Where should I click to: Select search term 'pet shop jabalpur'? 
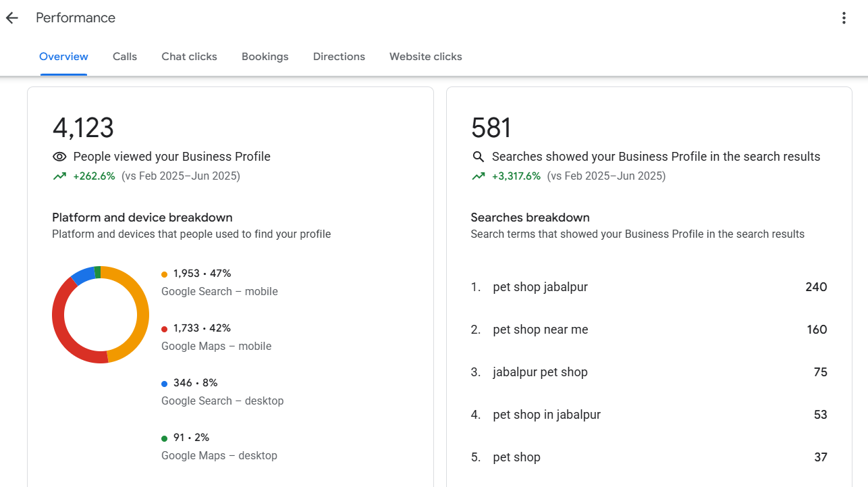540,287
